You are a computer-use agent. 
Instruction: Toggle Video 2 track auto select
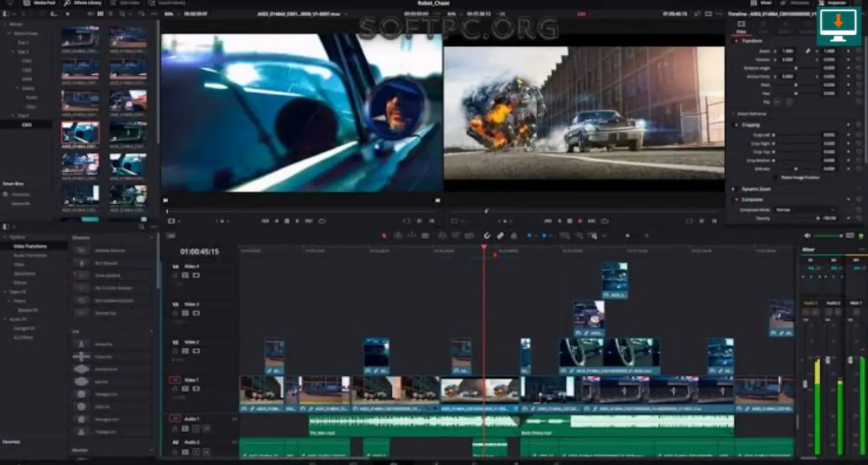coord(185,351)
